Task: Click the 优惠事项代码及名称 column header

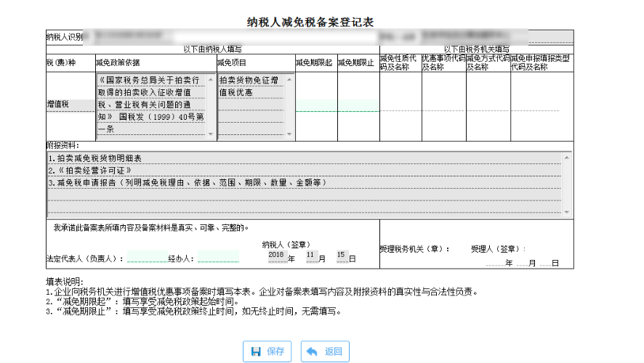Action: point(443,62)
